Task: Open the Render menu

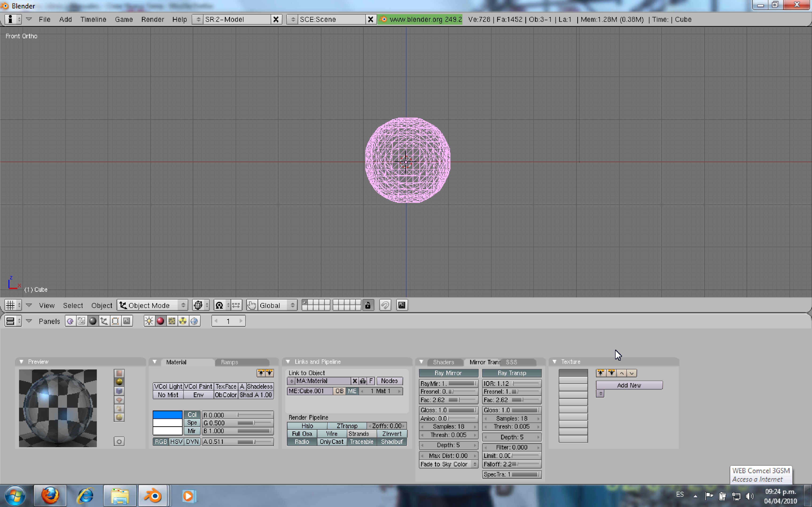Action: click(x=152, y=19)
